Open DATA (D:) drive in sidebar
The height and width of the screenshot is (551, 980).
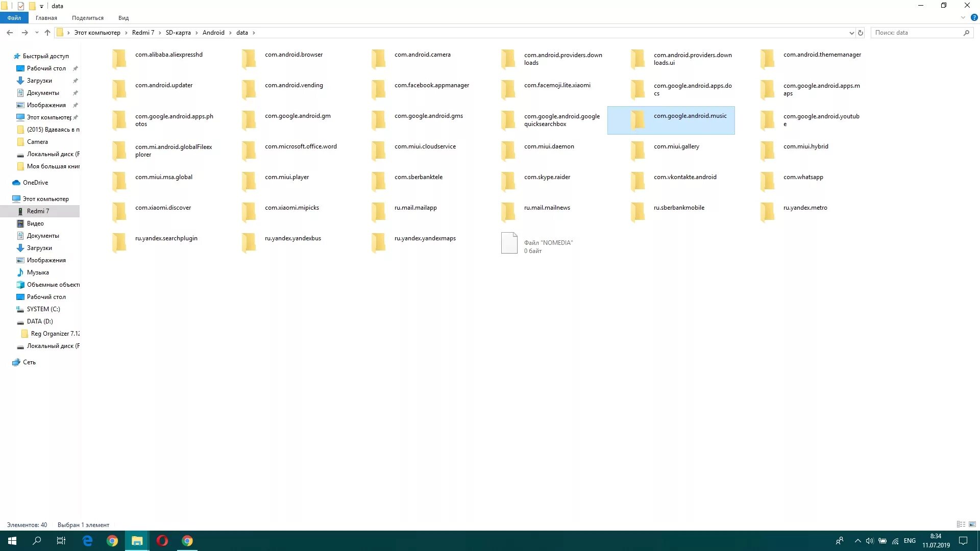40,321
